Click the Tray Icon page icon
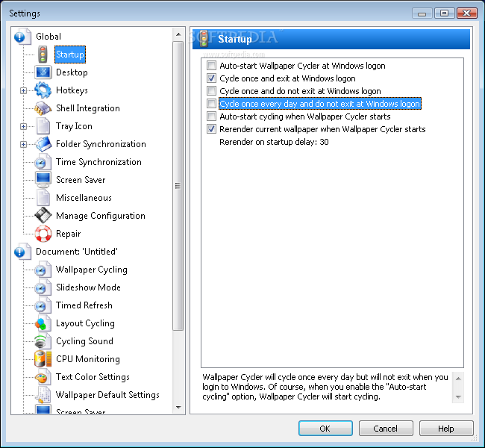 43,126
